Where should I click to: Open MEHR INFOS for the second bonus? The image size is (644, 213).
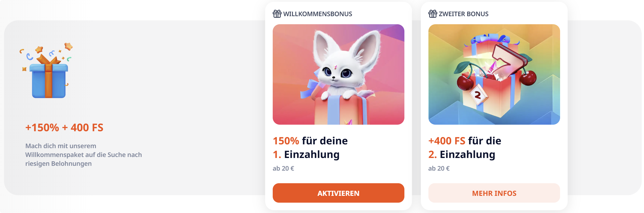coord(494,193)
